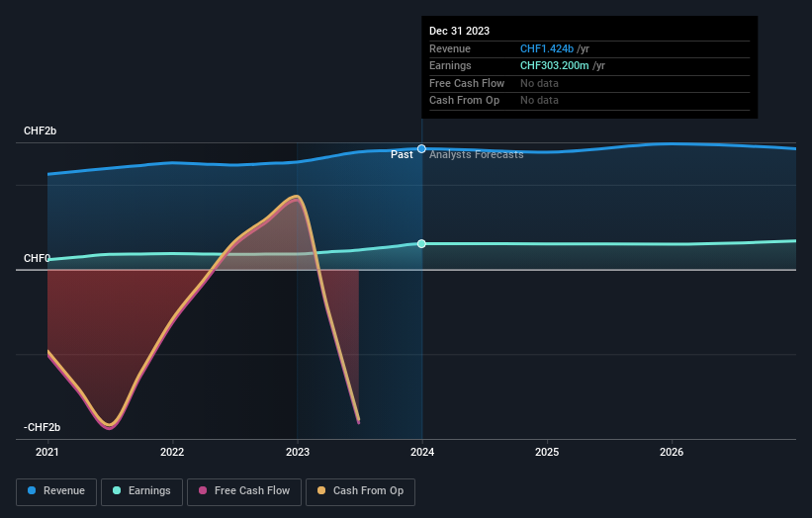
Task: Click the 2021 x-axis label
Action: coord(47,453)
